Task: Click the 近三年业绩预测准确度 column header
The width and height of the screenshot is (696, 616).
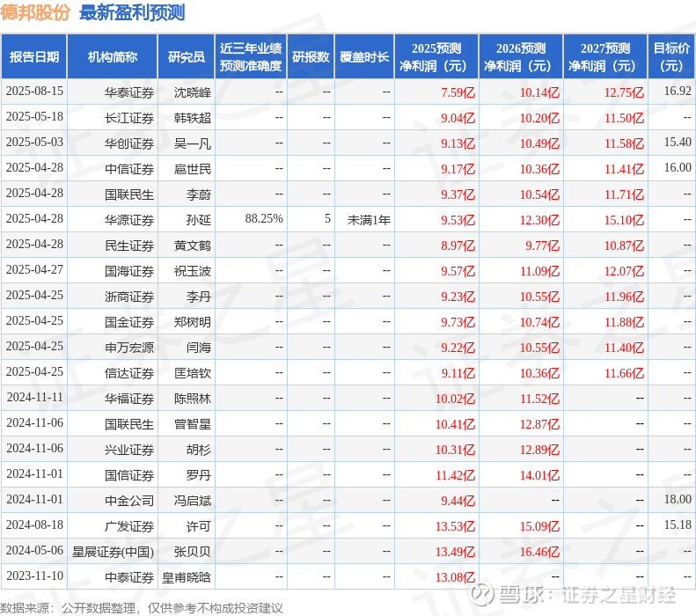Action: [251, 57]
